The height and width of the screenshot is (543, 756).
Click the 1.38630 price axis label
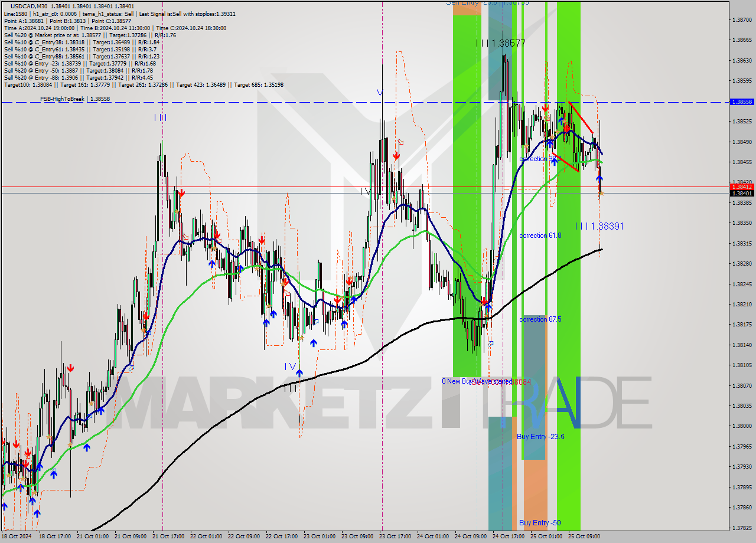click(741, 60)
